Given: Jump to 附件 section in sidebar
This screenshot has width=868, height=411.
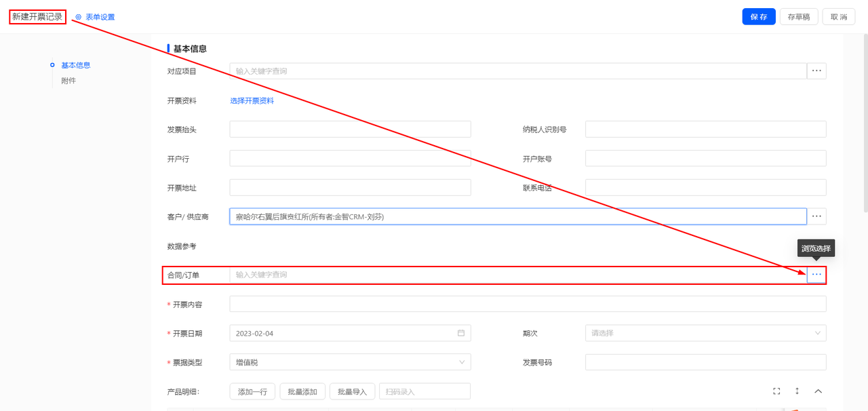Looking at the screenshot, I should (x=68, y=81).
